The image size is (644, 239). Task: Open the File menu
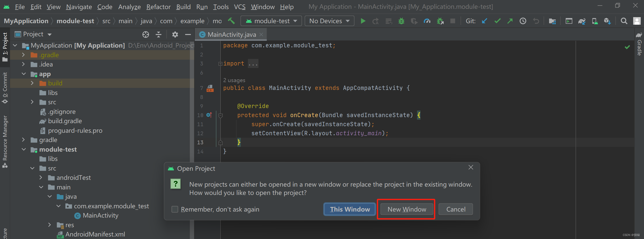click(x=20, y=7)
